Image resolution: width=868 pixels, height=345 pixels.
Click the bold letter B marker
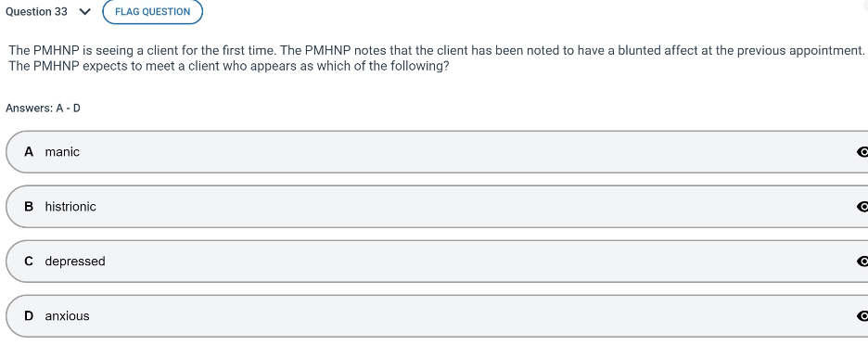coord(29,207)
